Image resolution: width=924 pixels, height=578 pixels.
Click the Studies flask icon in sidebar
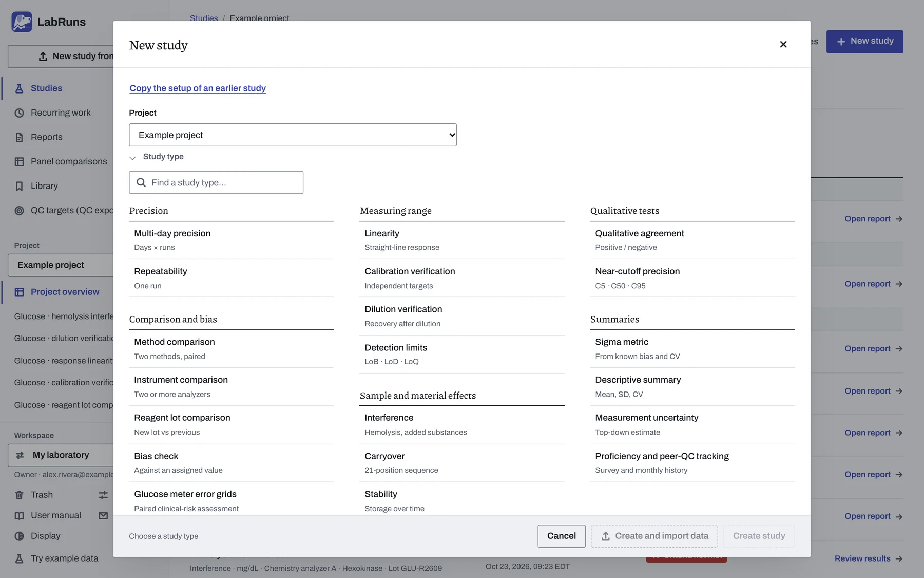(x=19, y=88)
